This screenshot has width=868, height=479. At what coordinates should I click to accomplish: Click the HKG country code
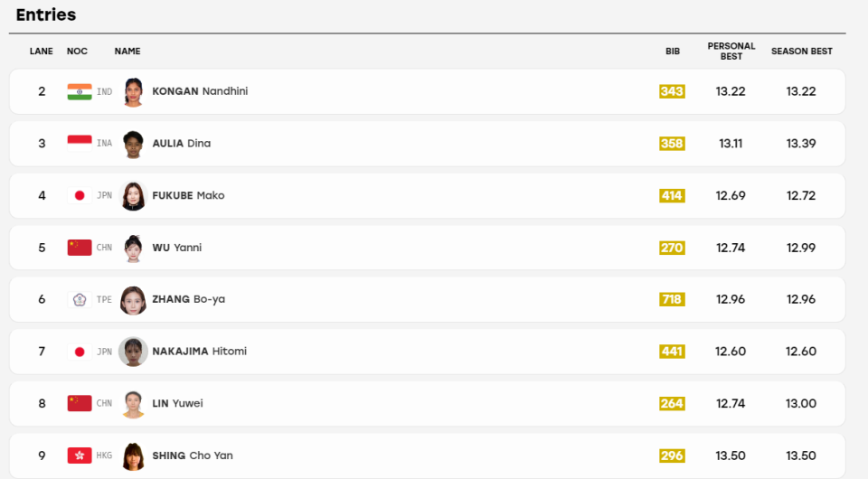click(x=104, y=456)
